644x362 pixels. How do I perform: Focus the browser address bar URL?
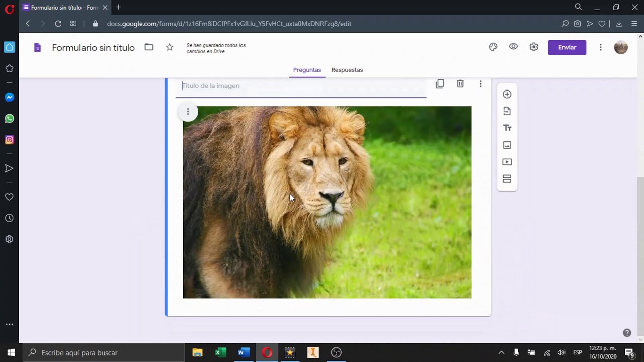click(229, 24)
